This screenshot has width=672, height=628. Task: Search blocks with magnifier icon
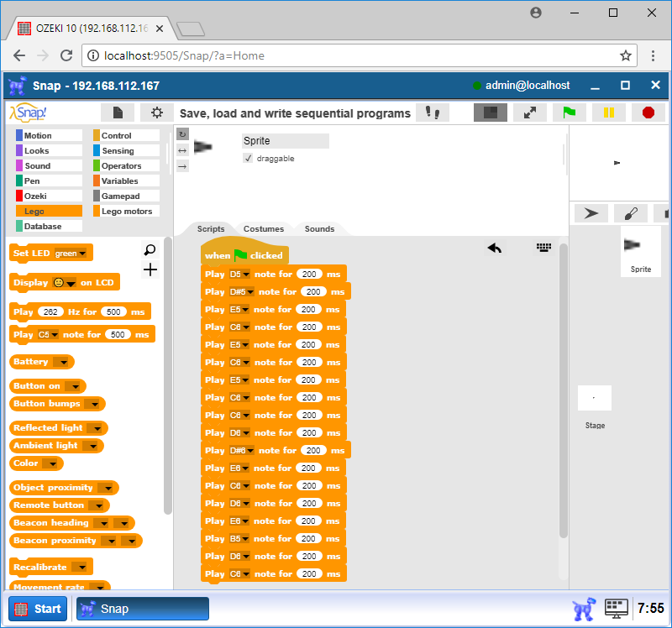pyautogui.click(x=150, y=249)
